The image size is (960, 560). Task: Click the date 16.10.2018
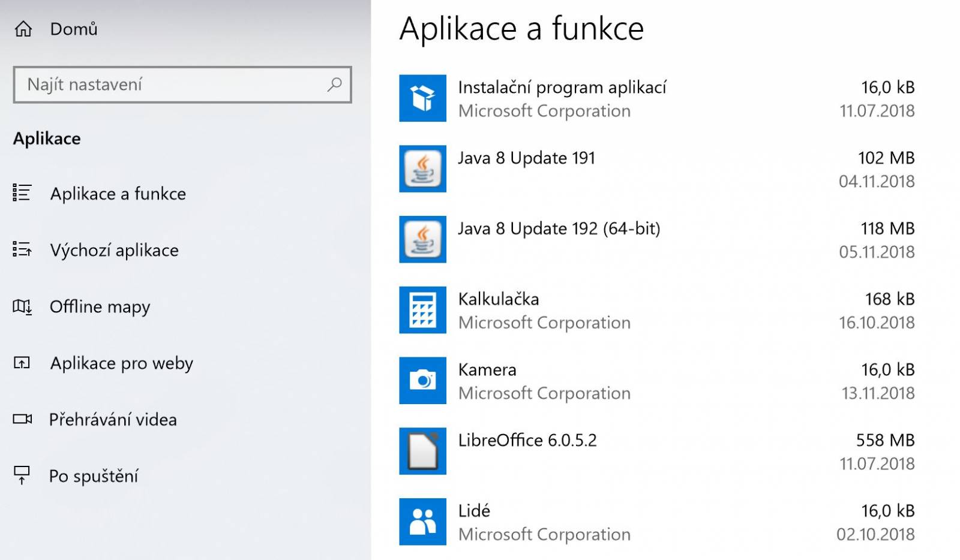coord(877,323)
